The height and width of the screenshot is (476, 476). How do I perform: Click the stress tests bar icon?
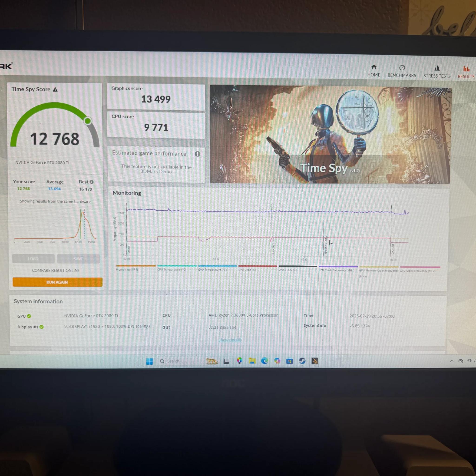pos(437,68)
